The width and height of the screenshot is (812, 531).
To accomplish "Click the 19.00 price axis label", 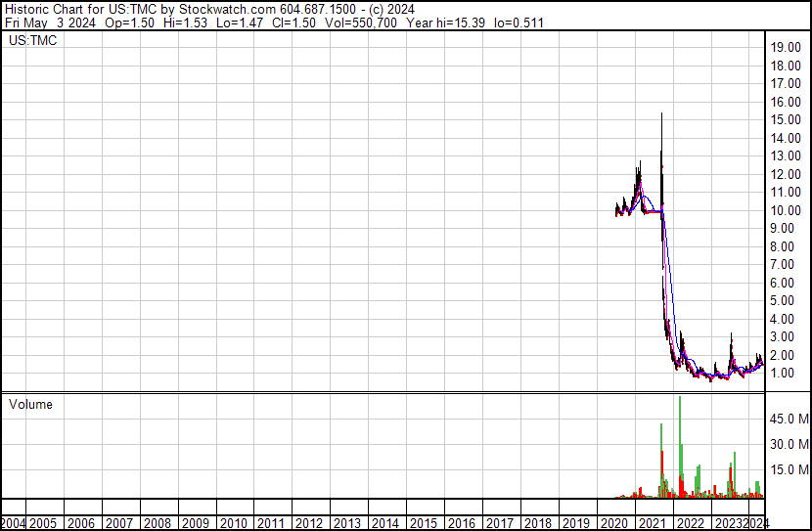I will pyautogui.click(x=786, y=48).
